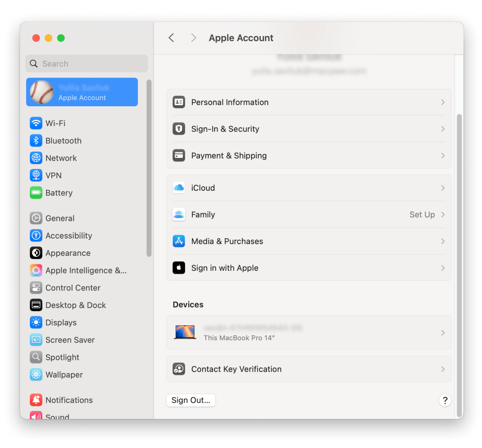
Task: Click the Sign in with Apple logo icon
Action: [179, 268]
